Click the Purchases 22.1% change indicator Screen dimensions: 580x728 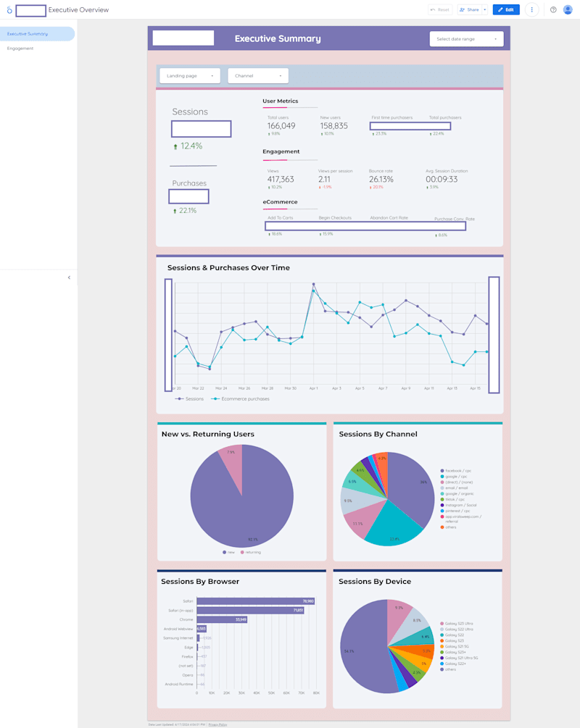184,211
